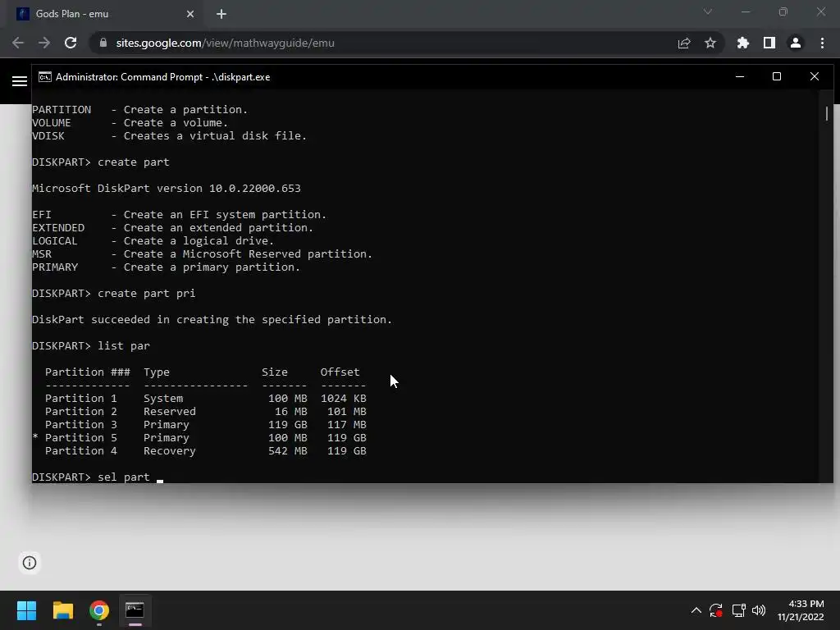Viewport: 840px width, 630px height.
Task: Click the network tray icon
Action: [738, 610]
